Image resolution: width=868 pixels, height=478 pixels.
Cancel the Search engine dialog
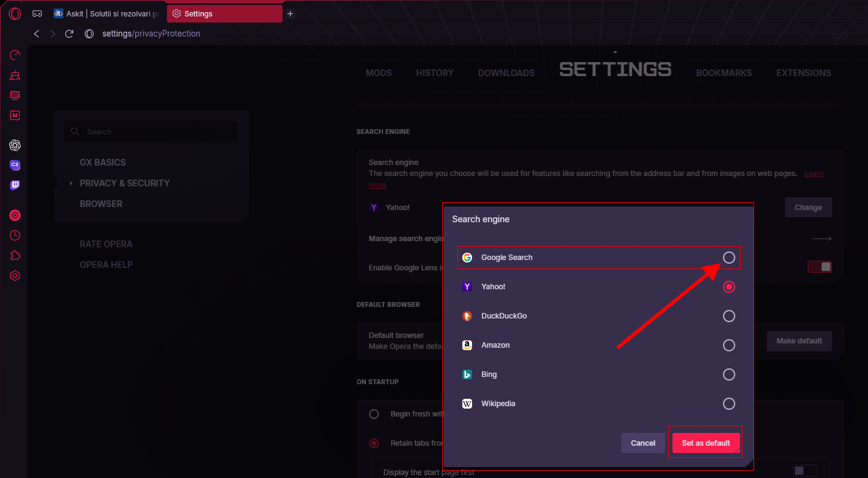[643, 443]
